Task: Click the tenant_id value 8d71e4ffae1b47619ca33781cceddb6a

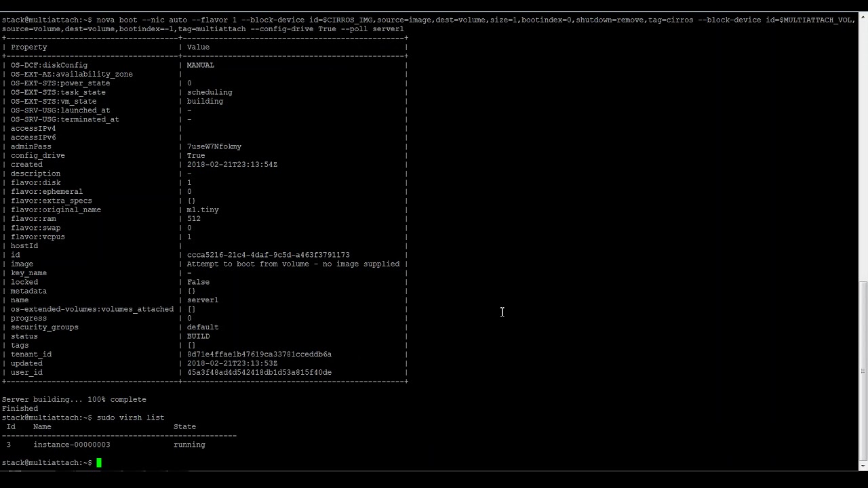Action: (x=259, y=354)
